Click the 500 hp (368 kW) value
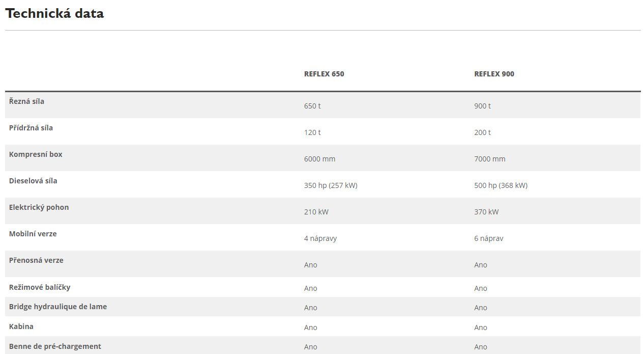Viewport: 644px width, 354px height. coord(501,185)
